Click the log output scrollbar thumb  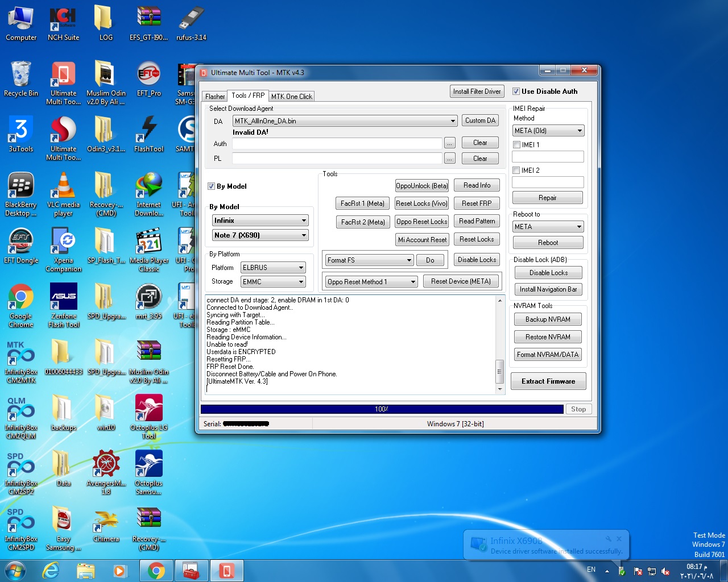[x=500, y=371]
